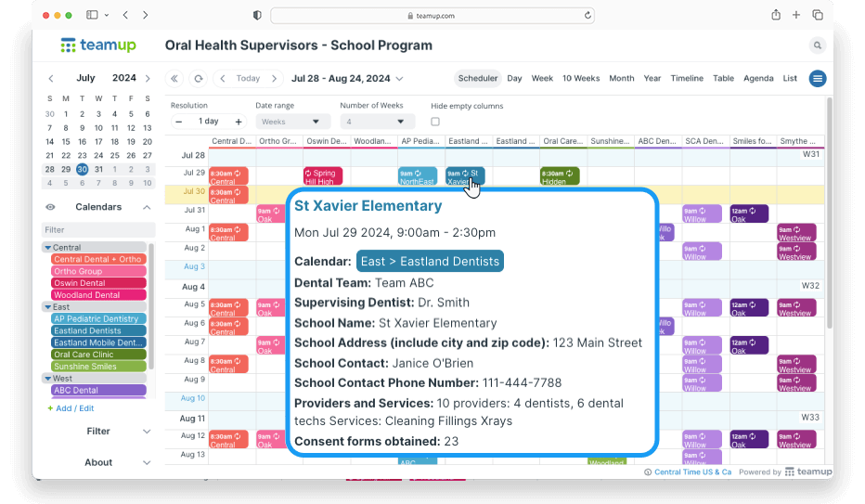Image resolution: width=865 pixels, height=504 pixels.
Task: Switch to Agenda view
Action: [x=758, y=78]
